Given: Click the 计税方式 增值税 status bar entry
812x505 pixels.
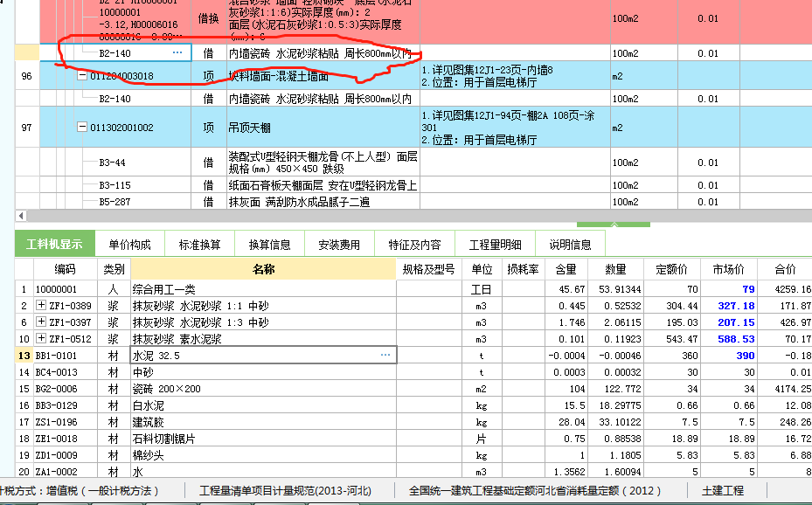Looking at the screenshot, I should pos(80,490).
